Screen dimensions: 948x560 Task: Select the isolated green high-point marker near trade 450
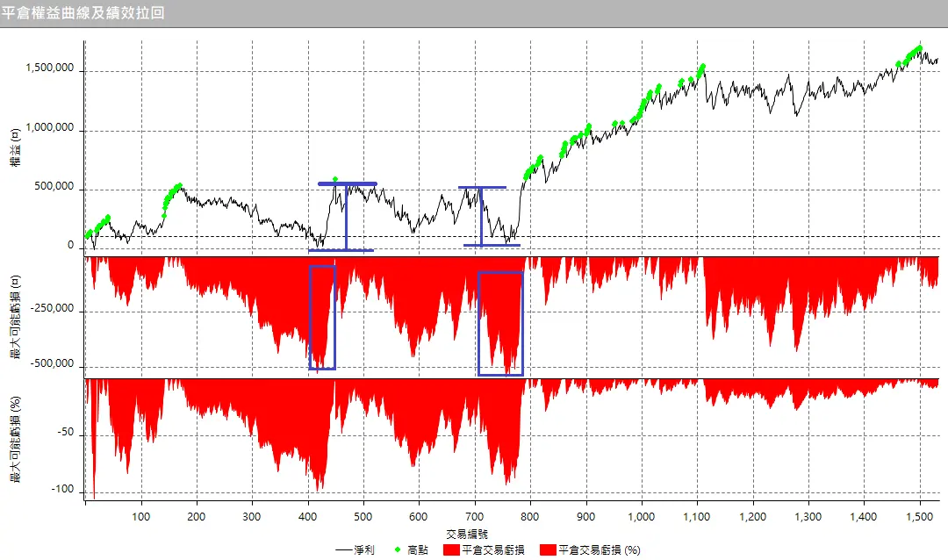point(334,179)
